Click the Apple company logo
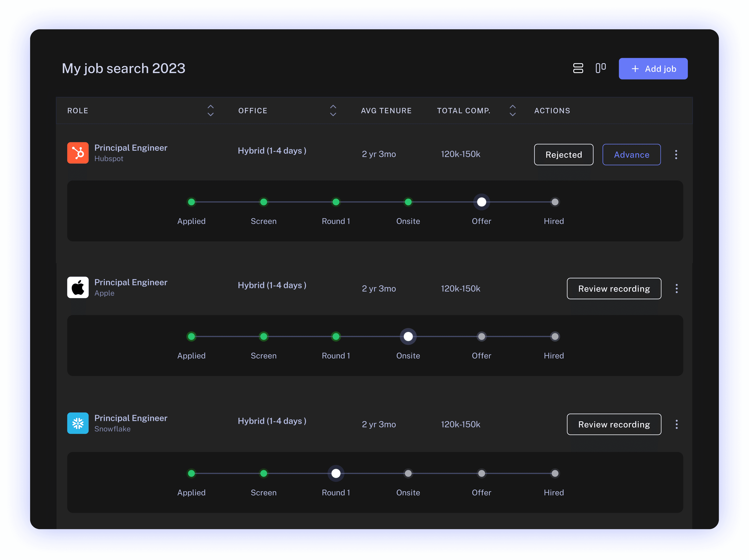This screenshot has height=560, width=749. coord(78,288)
